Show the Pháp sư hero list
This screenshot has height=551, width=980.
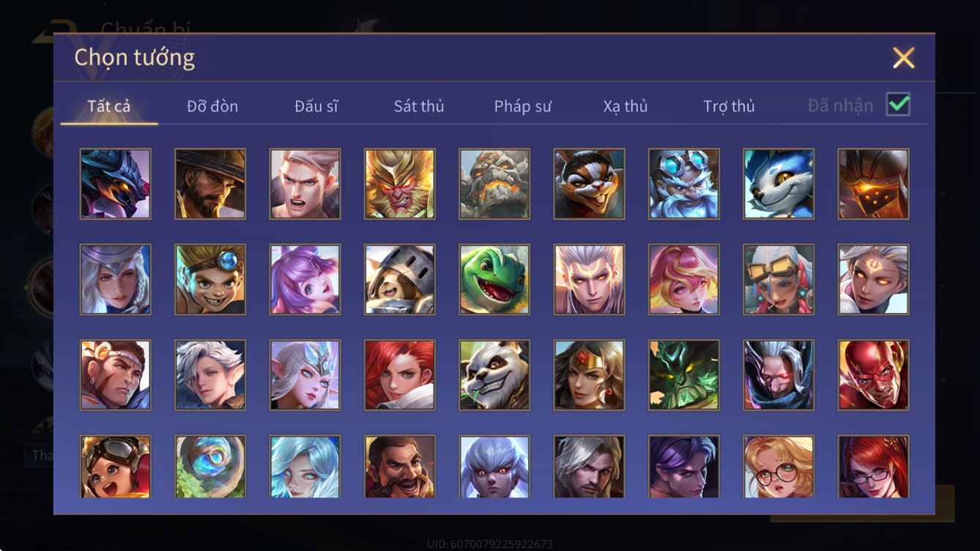[522, 106]
